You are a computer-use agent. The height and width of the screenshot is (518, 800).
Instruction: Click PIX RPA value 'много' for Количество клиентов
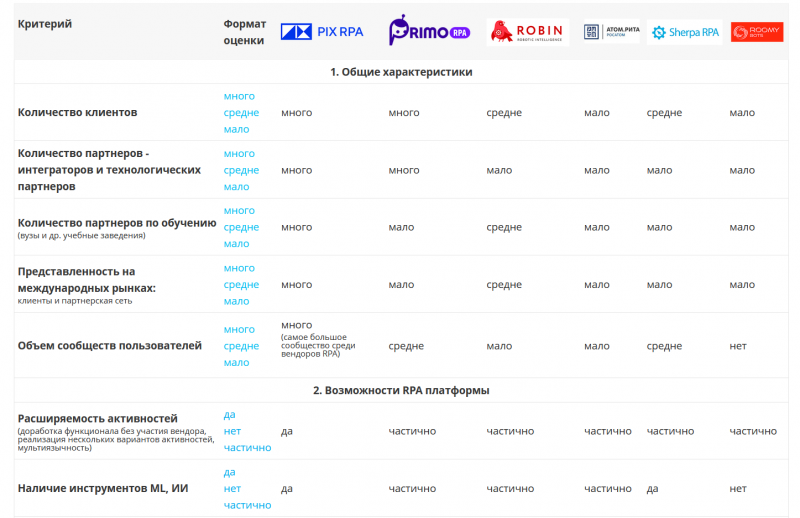pyautogui.click(x=296, y=113)
